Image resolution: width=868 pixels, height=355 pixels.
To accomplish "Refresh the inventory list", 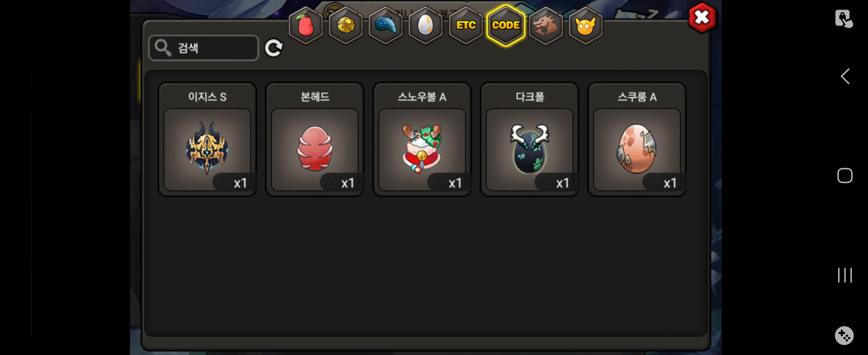I will [274, 48].
